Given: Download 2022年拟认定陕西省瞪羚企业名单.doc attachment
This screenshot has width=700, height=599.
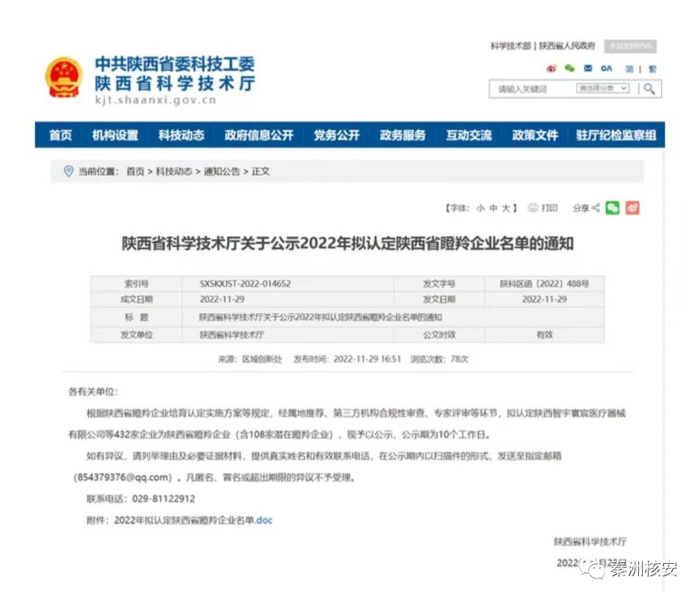Looking at the screenshot, I should coord(193,520).
